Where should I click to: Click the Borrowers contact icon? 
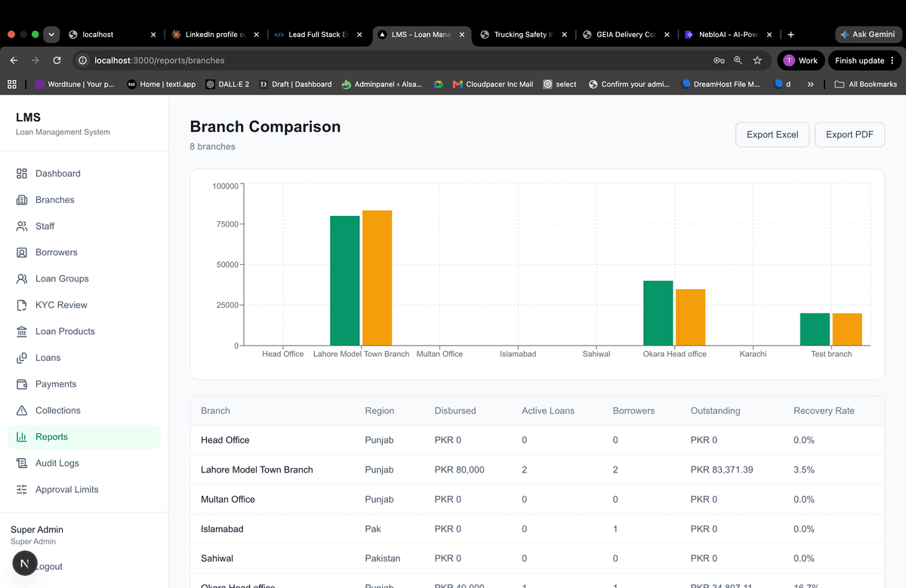(x=22, y=253)
